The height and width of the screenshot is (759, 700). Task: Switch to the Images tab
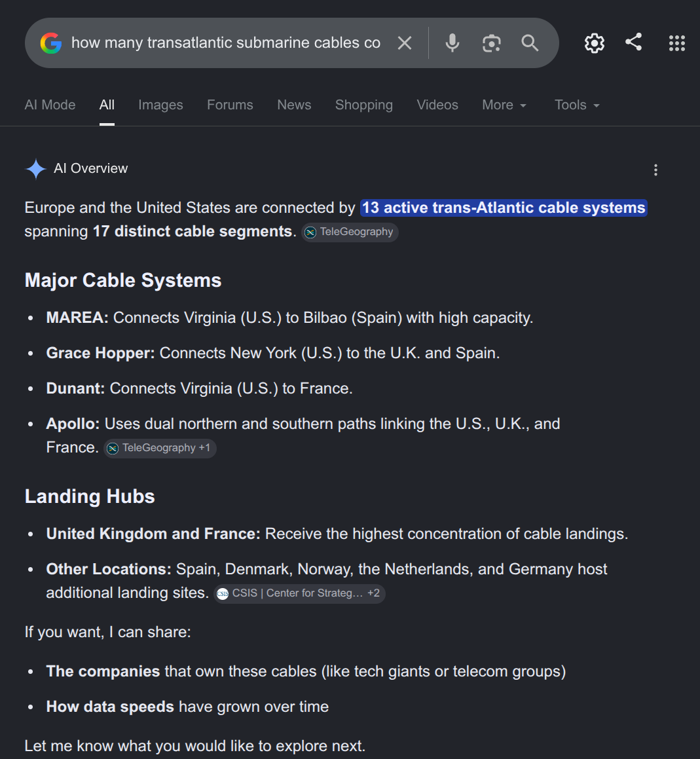coord(160,105)
